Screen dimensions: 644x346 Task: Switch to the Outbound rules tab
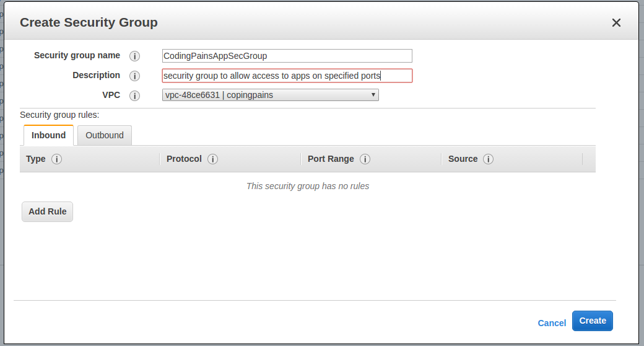tap(104, 135)
